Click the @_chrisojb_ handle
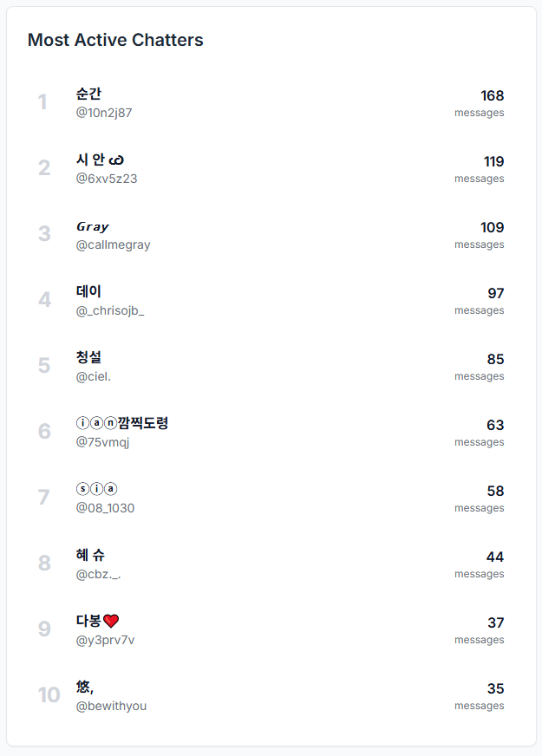The image size is (542, 756). click(110, 310)
